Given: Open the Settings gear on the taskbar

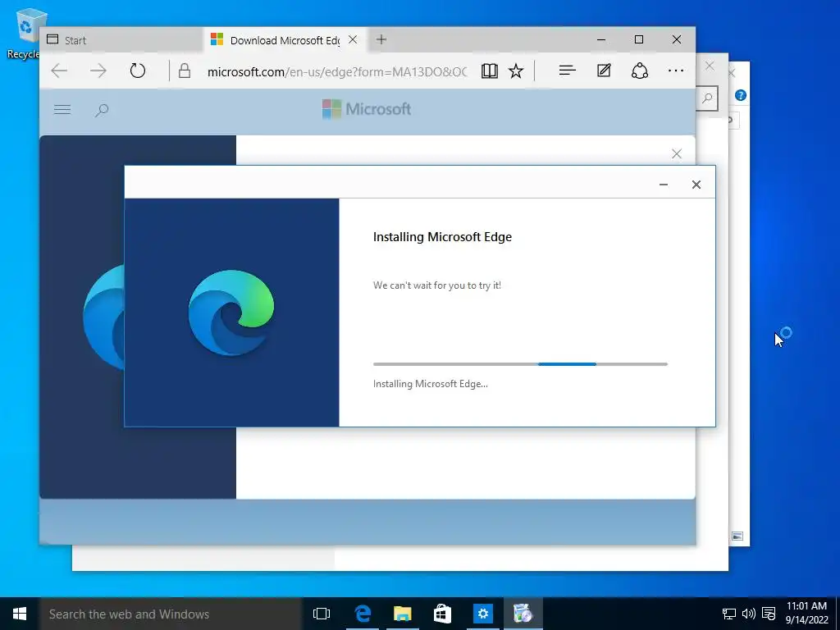Looking at the screenshot, I should (x=482, y=614).
